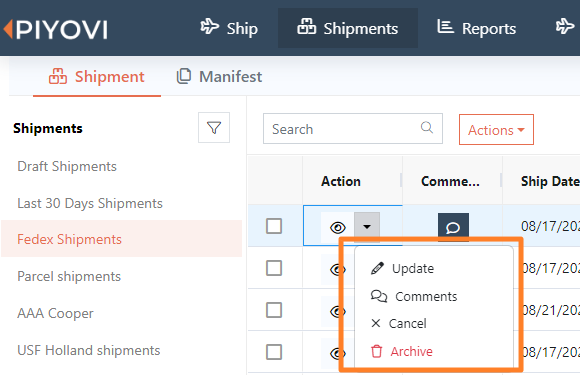Open the Shipments navigation menu

(348, 28)
